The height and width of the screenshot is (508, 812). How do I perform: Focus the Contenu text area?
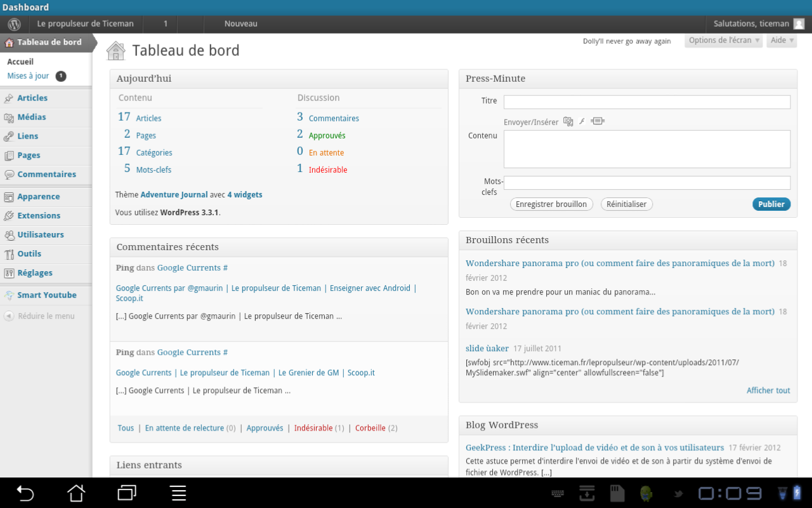647,149
